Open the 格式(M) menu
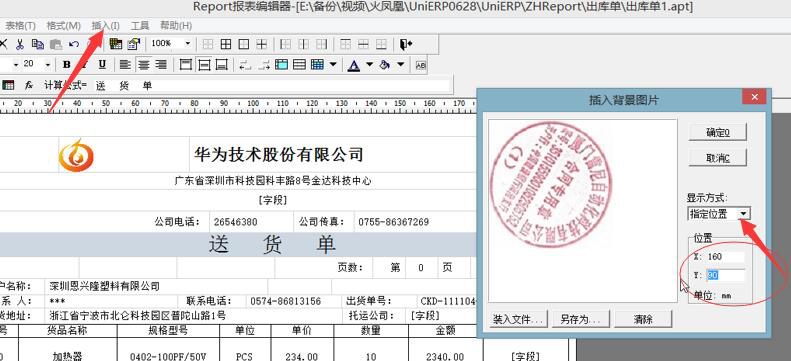 click(64, 25)
